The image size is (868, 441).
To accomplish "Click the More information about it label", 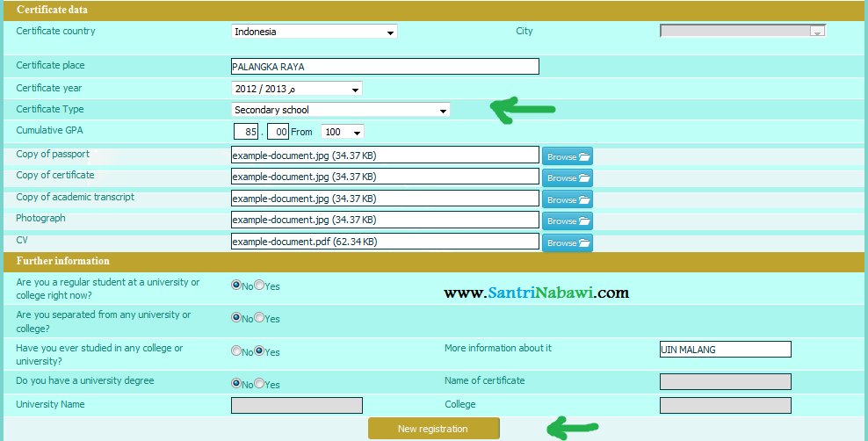I will (x=498, y=348).
